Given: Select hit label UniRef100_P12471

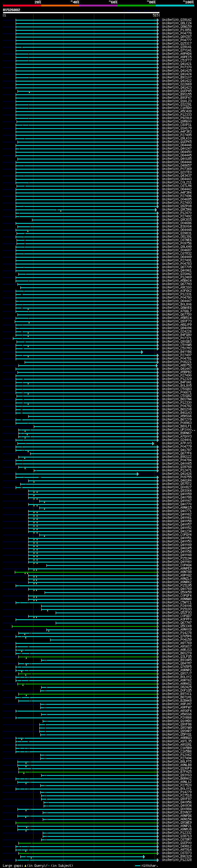Looking at the screenshot, I should point(176,470).
